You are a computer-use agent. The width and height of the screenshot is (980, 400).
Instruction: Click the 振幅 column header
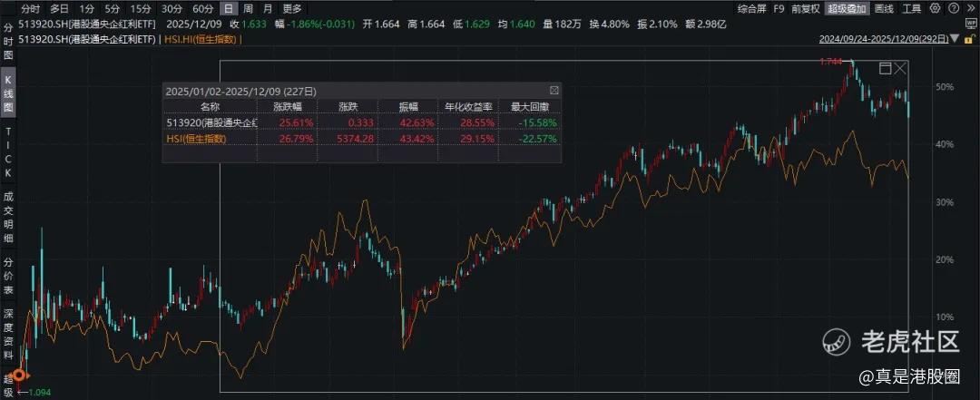pos(408,106)
